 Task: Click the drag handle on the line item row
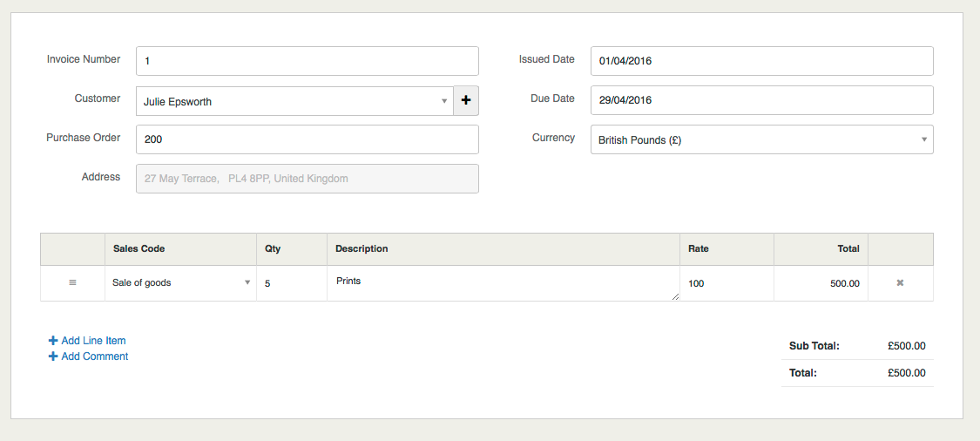(72, 283)
